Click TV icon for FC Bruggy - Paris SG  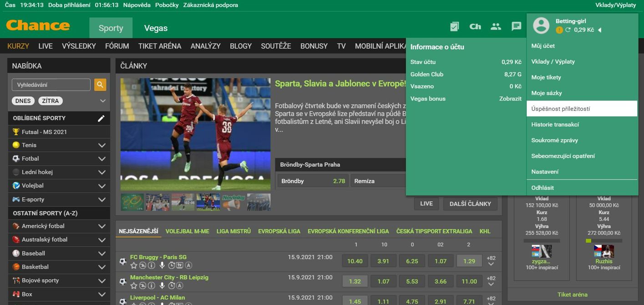(180, 265)
